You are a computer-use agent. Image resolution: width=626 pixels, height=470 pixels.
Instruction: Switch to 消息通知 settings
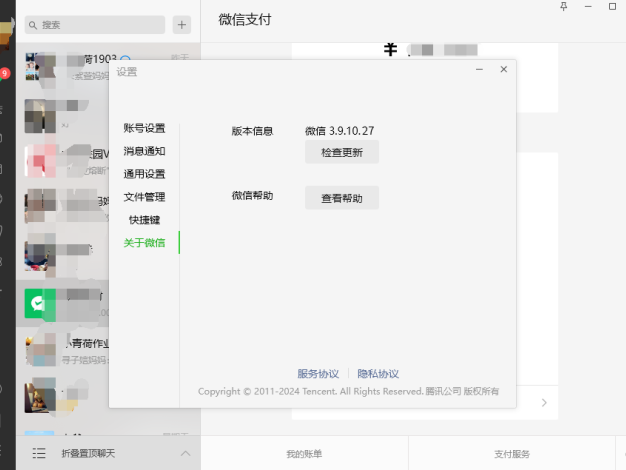[x=144, y=151]
